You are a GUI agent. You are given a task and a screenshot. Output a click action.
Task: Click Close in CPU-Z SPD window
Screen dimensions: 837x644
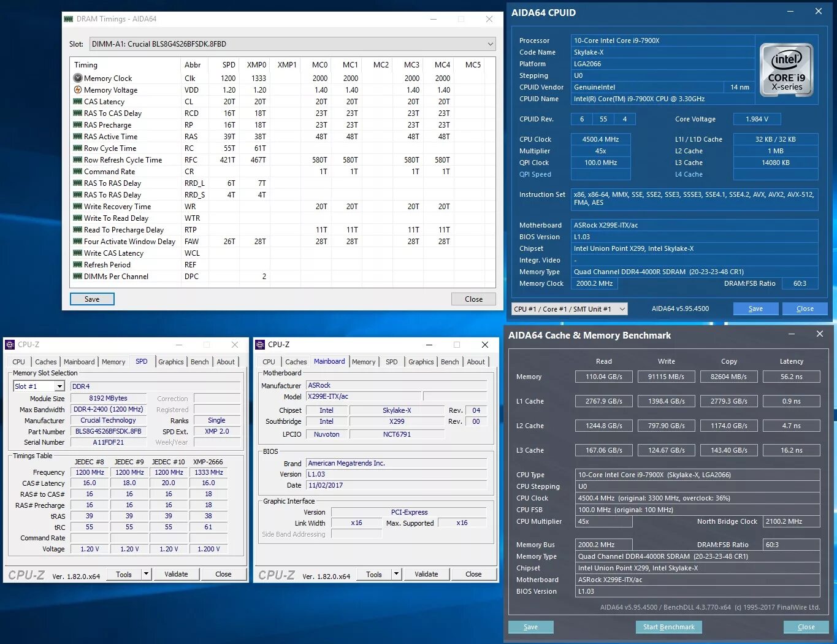click(x=223, y=575)
